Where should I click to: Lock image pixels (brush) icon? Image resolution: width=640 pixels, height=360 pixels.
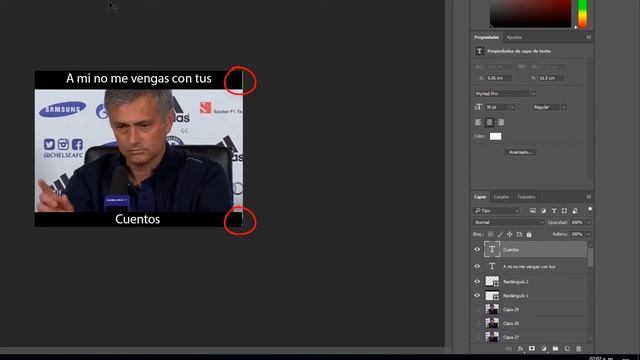(500, 234)
